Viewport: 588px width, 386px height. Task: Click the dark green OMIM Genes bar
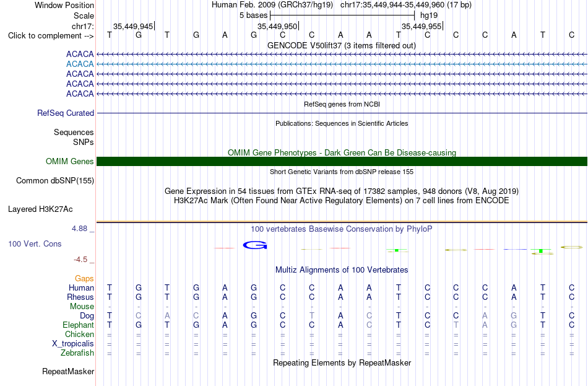[342, 162]
